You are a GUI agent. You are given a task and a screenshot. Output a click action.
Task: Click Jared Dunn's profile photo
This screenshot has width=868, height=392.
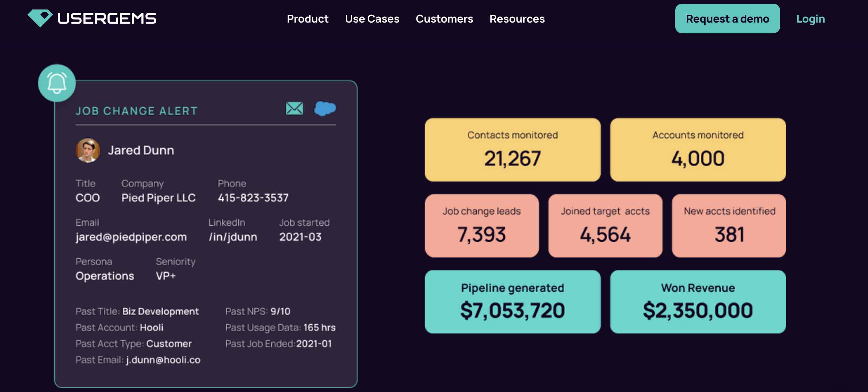88,150
